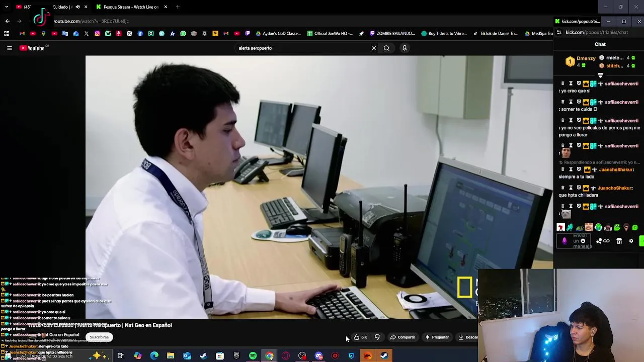Go back using browser back arrow

[x=7, y=21]
